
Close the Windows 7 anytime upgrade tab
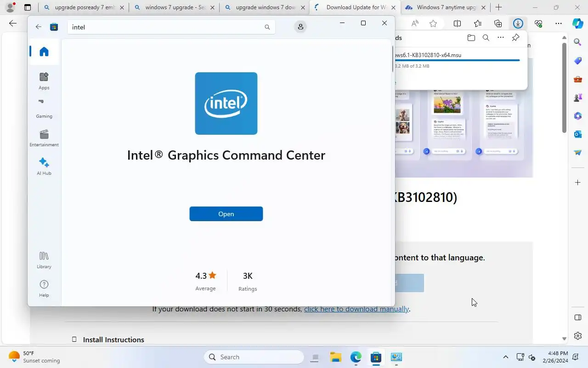point(483,7)
